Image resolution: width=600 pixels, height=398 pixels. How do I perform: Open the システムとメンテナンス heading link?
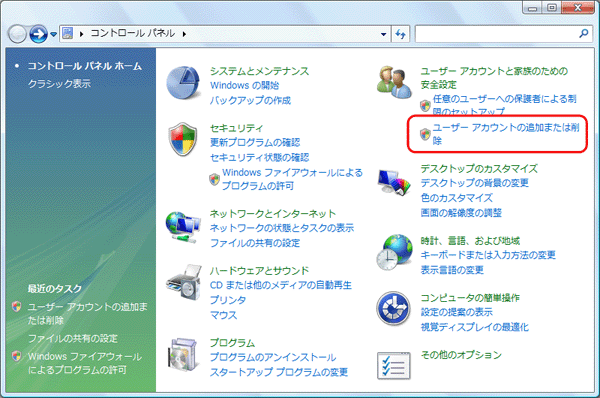click(259, 71)
